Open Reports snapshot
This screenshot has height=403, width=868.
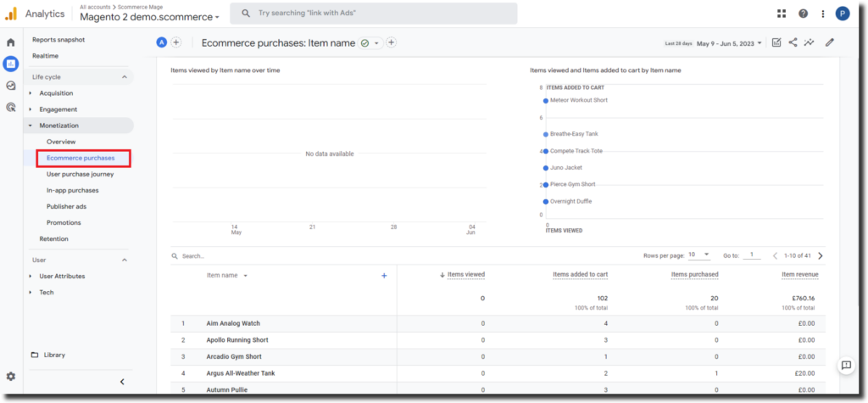point(58,40)
